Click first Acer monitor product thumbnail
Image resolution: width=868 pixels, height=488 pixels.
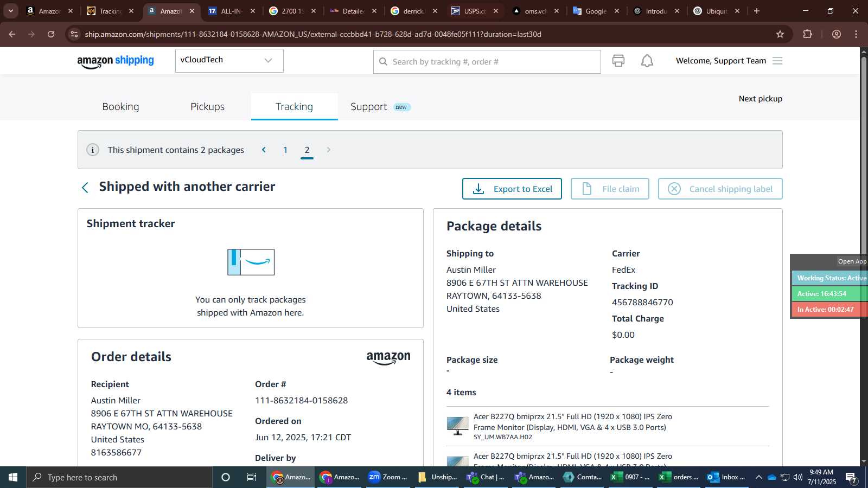[x=457, y=426]
